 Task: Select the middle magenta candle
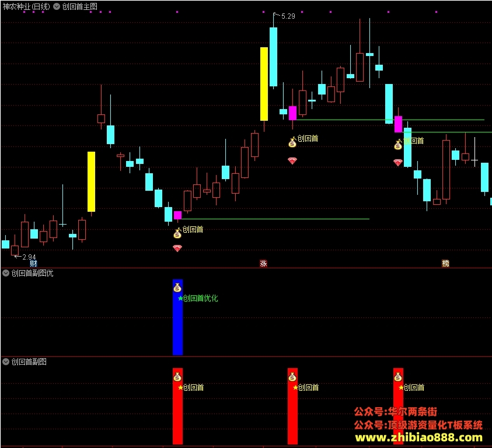pos(292,113)
